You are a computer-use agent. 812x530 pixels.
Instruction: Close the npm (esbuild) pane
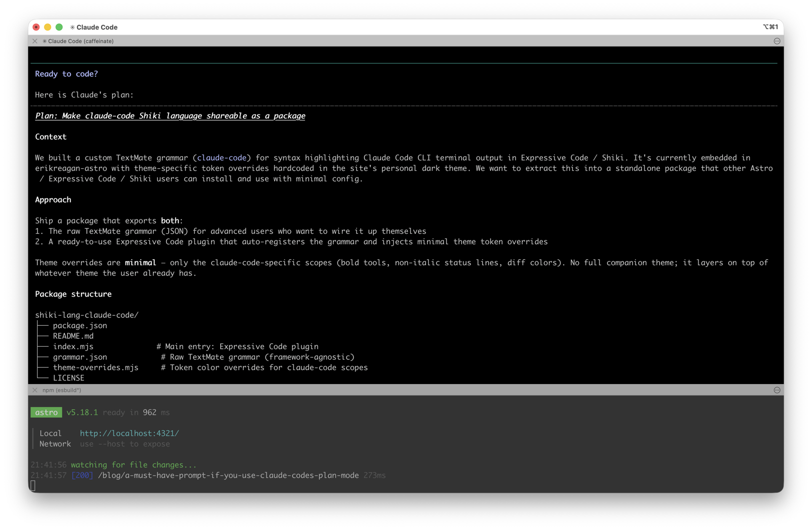click(35, 390)
